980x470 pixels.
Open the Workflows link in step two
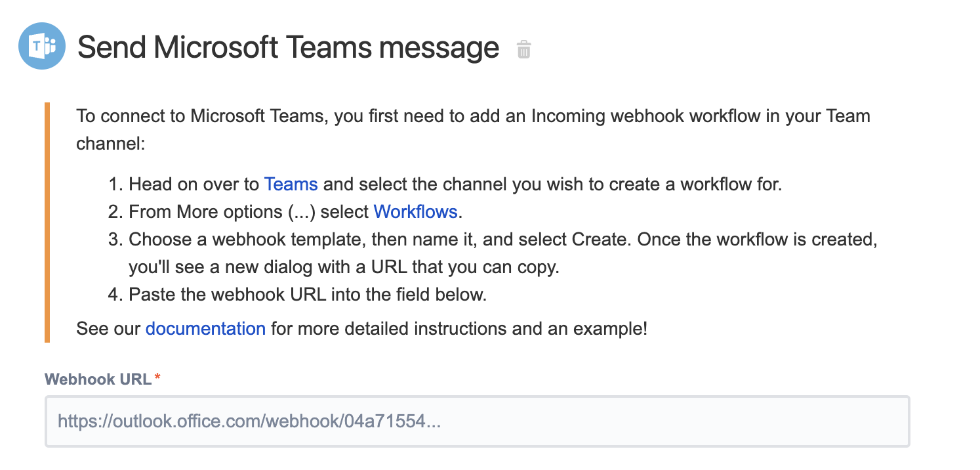tap(415, 211)
